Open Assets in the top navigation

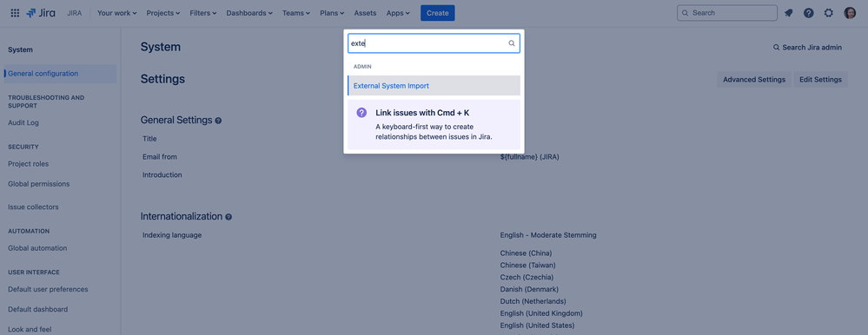365,13
